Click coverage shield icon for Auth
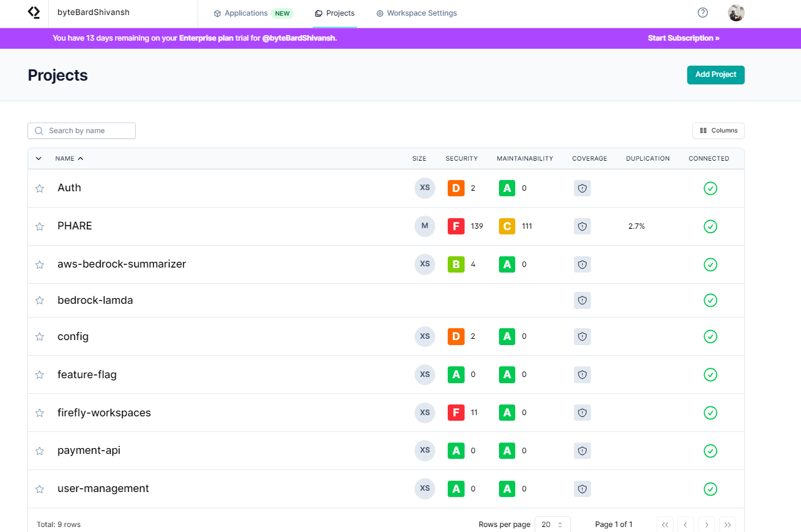Viewport: 801px width, 532px height. pos(582,188)
